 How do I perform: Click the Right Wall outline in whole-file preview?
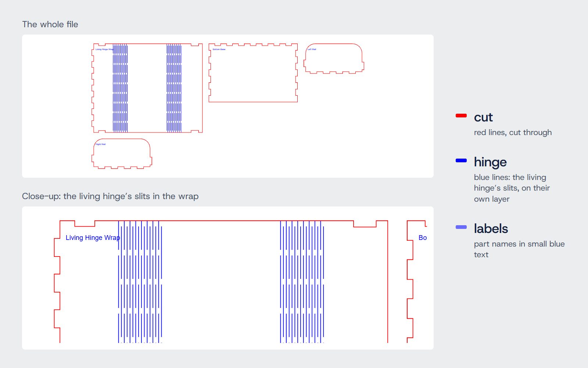122,153
